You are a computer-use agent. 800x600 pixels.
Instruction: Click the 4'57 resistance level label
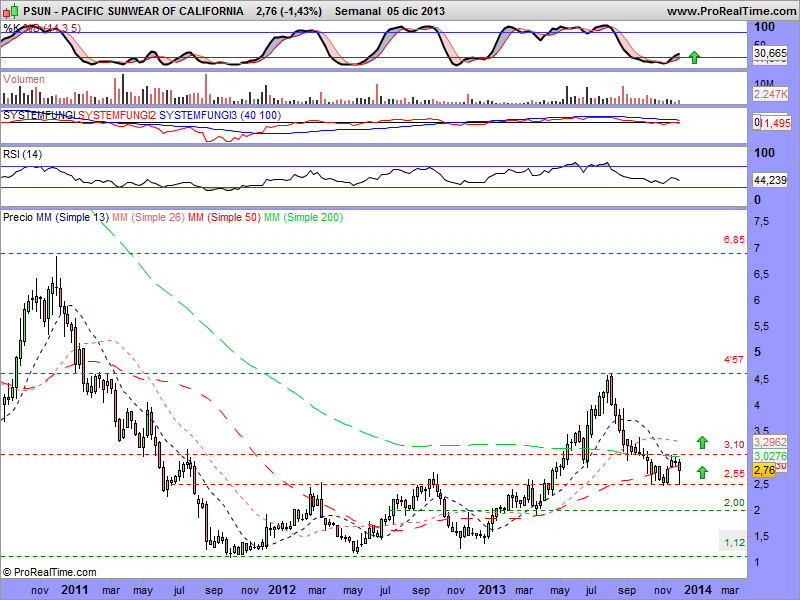point(734,360)
